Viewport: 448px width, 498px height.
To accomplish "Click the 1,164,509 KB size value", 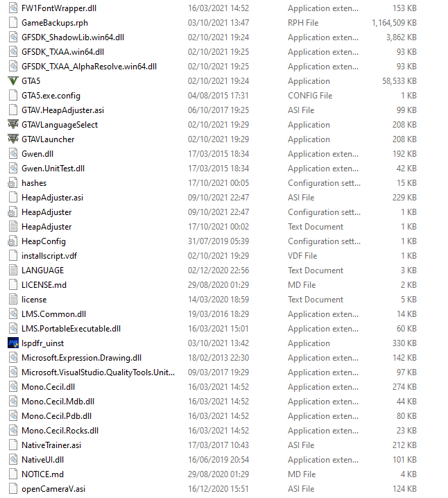I will 394,23.
